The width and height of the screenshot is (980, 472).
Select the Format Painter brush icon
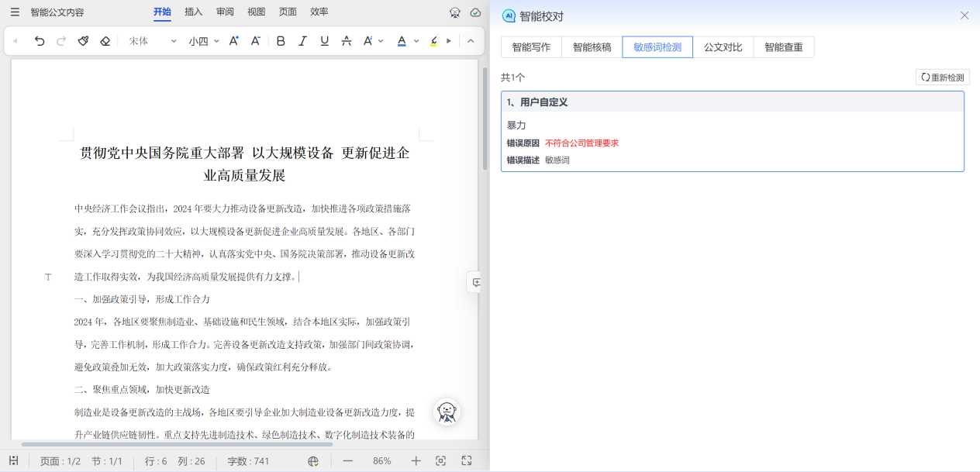point(83,41)
